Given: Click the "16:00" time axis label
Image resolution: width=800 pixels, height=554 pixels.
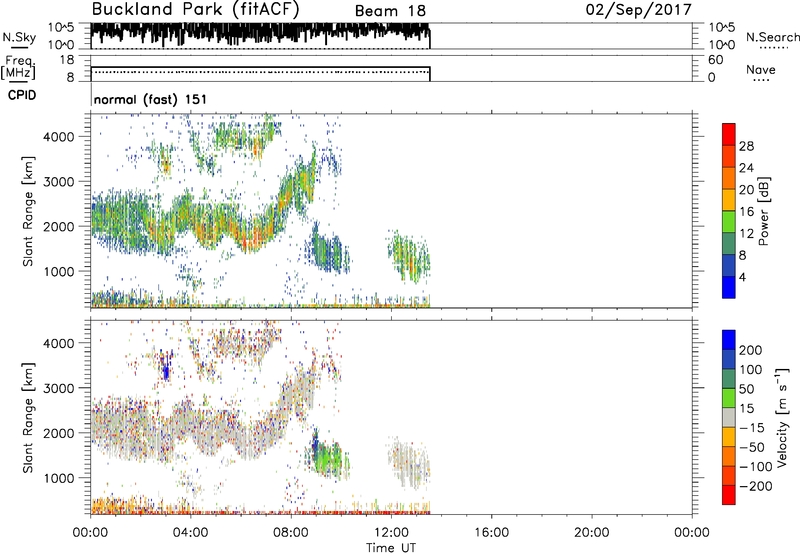Looking at the screenshot, I should pyautogui.click(x=491, y=533).
